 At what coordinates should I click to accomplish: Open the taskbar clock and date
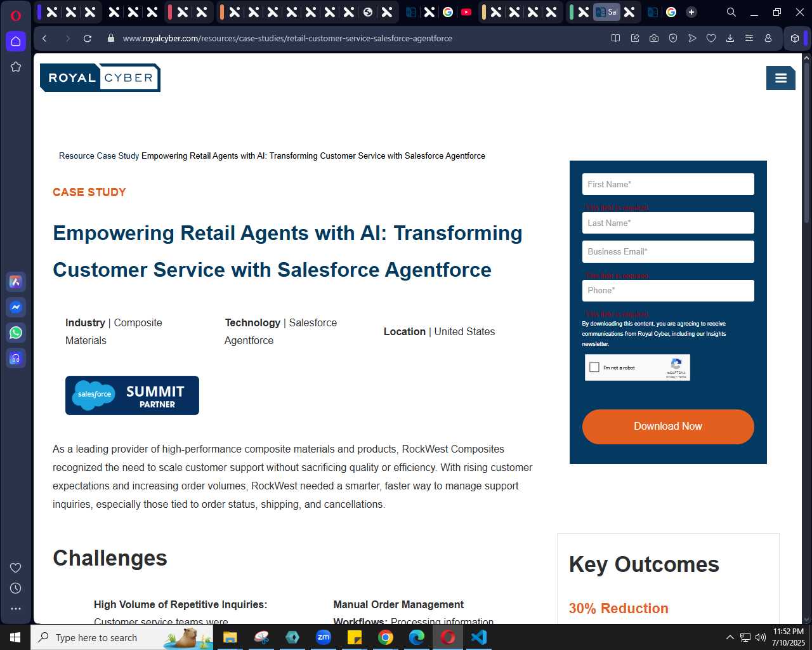789,637
